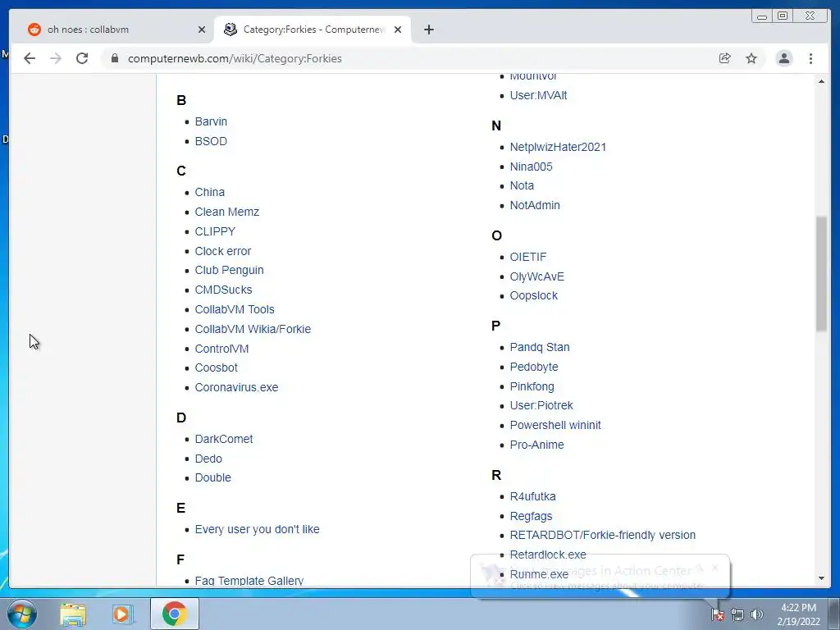Screen dimensions: 840x630
Task: Open the Coosbot link
Action: pyautogui.click(x=216, y=368)
